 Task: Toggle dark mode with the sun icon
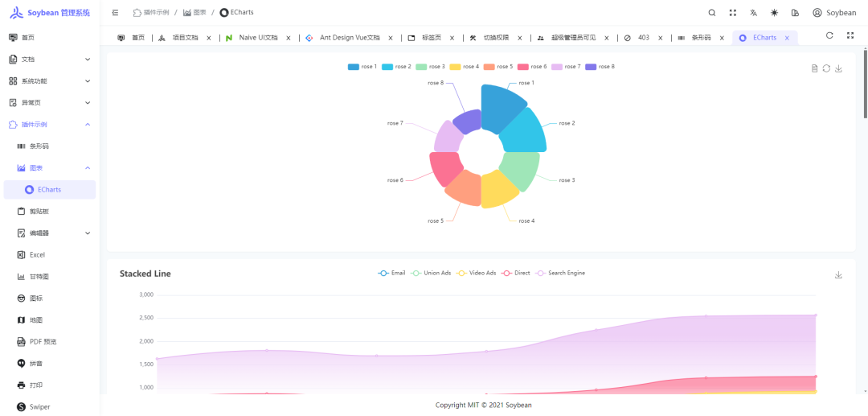coord(774,13)
